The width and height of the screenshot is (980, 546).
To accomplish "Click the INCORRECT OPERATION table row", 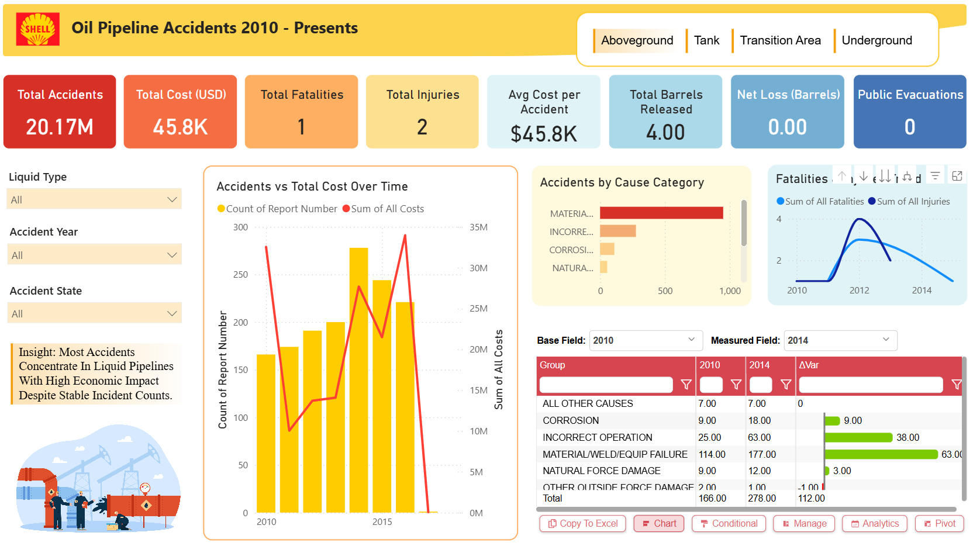I will point(749,437).
